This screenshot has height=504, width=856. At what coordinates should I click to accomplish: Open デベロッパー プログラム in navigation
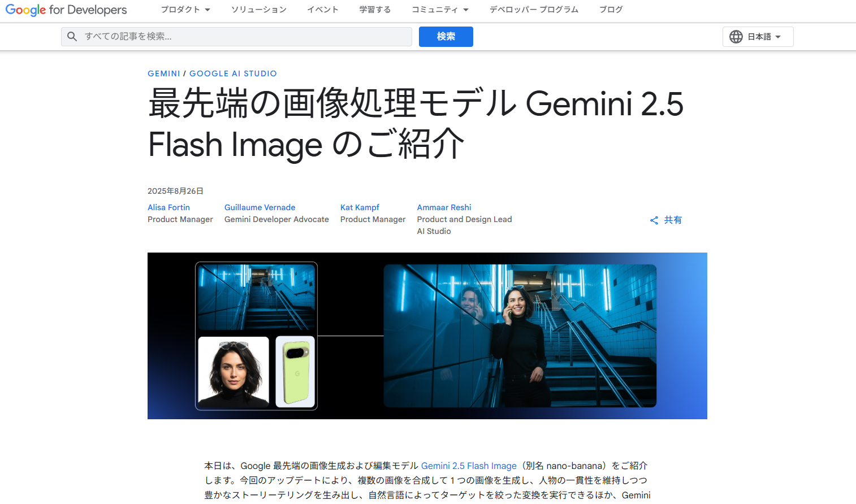click(534, 10)
